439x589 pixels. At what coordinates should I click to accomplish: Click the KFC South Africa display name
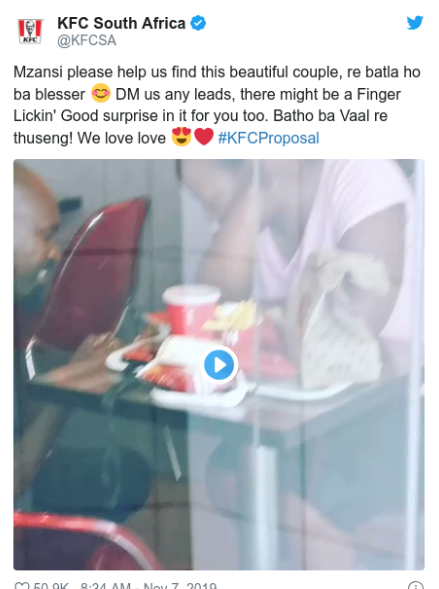121,23
